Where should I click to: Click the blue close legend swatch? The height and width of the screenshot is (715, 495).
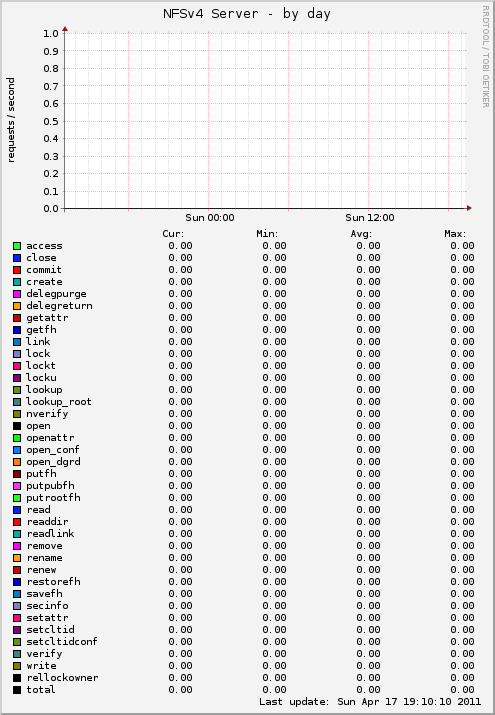click(x=17, y=258)
